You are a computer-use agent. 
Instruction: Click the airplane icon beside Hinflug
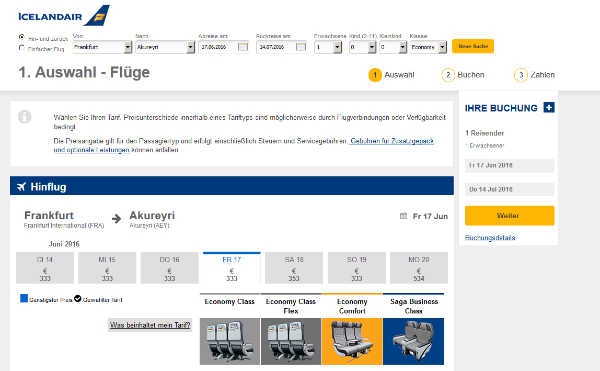pos(21,187)
